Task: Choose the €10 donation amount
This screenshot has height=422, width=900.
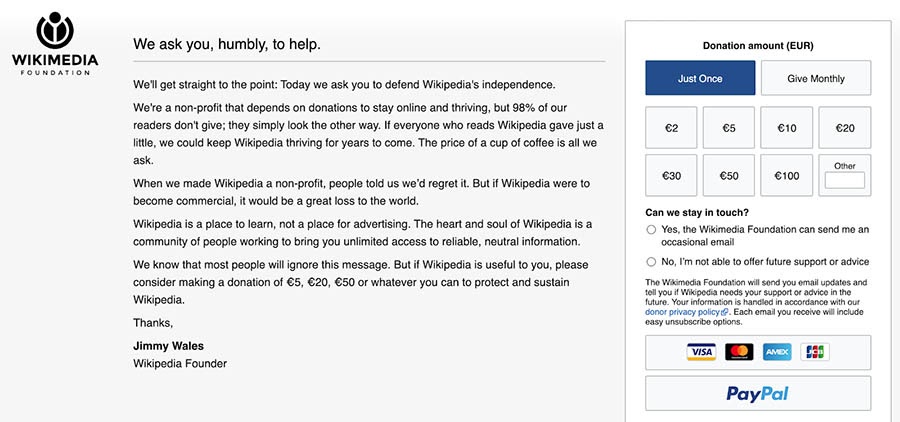Action: 787,128
